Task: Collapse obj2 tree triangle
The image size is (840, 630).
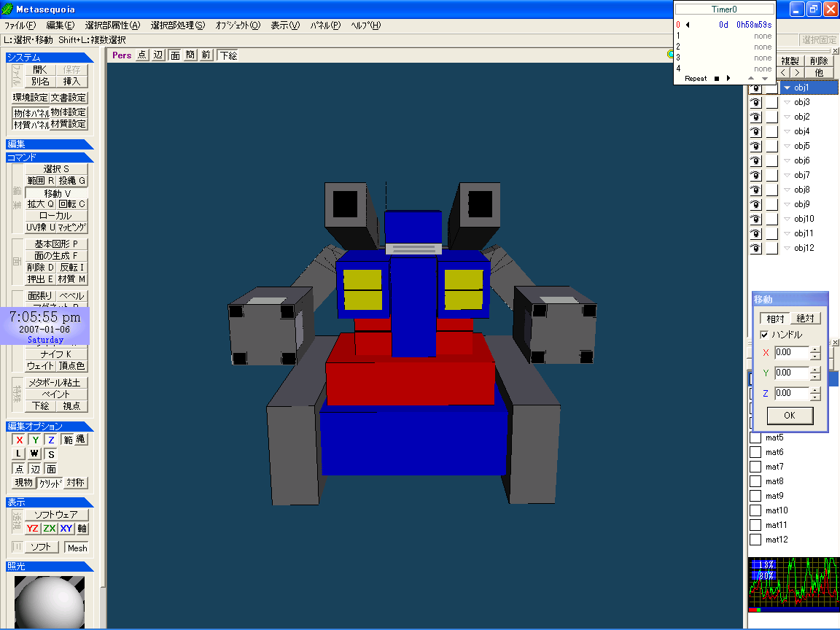Action: 787,117
